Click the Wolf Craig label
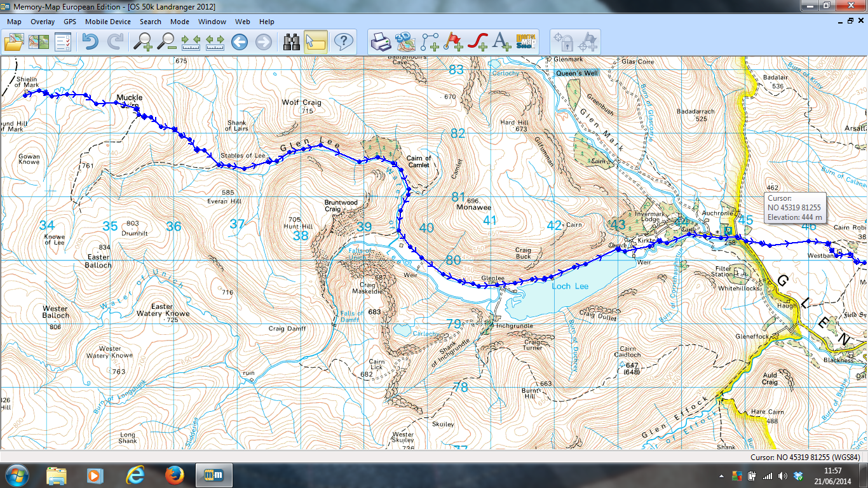This screenshot has width=868, height=488. 302,102
